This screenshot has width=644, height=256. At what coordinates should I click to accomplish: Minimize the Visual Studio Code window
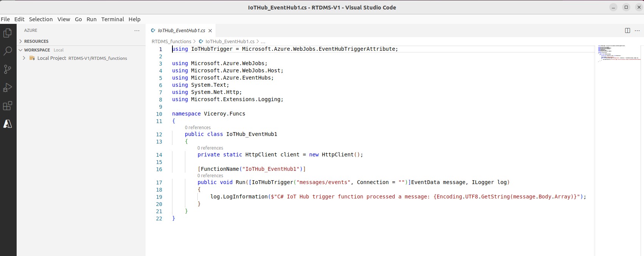point(613,7)
